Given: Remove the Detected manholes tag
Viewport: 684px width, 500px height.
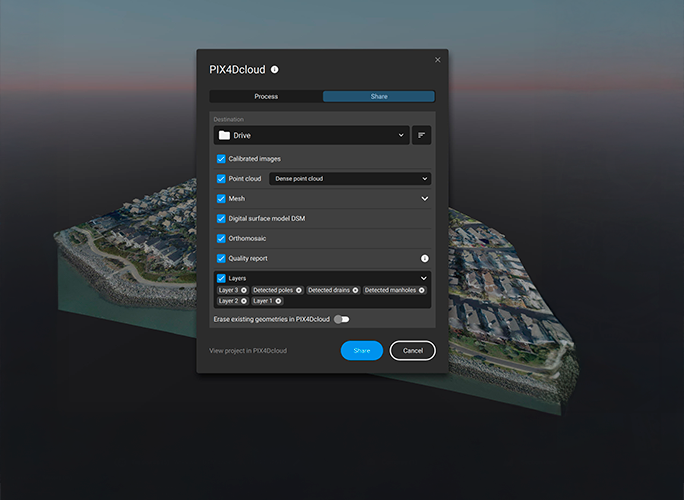Looking at the screenshot, I should pyautogui.click(x=422, y=290).
